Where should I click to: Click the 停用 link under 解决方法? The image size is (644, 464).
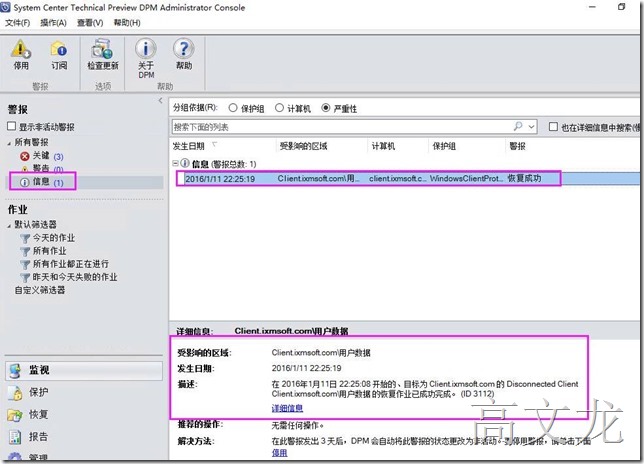click(279, 453)
